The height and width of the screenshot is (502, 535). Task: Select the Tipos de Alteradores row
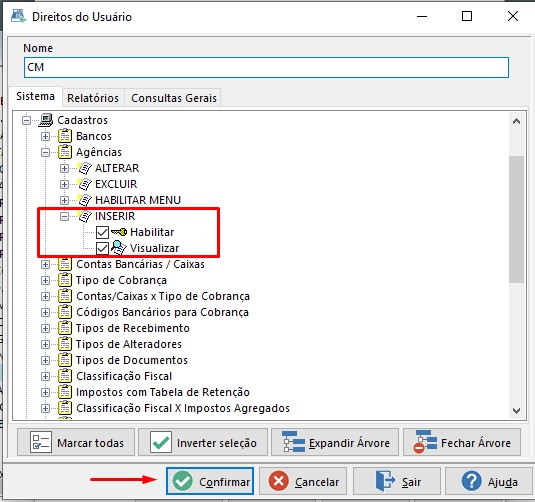[129, 344]
